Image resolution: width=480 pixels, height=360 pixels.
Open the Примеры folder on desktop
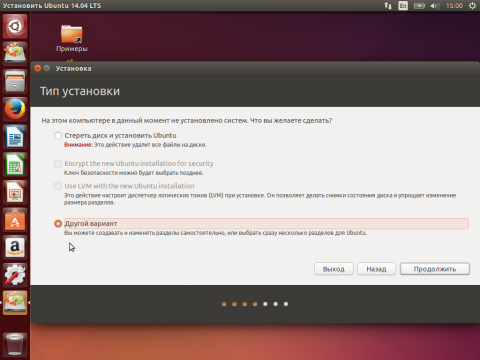[72, 38]
